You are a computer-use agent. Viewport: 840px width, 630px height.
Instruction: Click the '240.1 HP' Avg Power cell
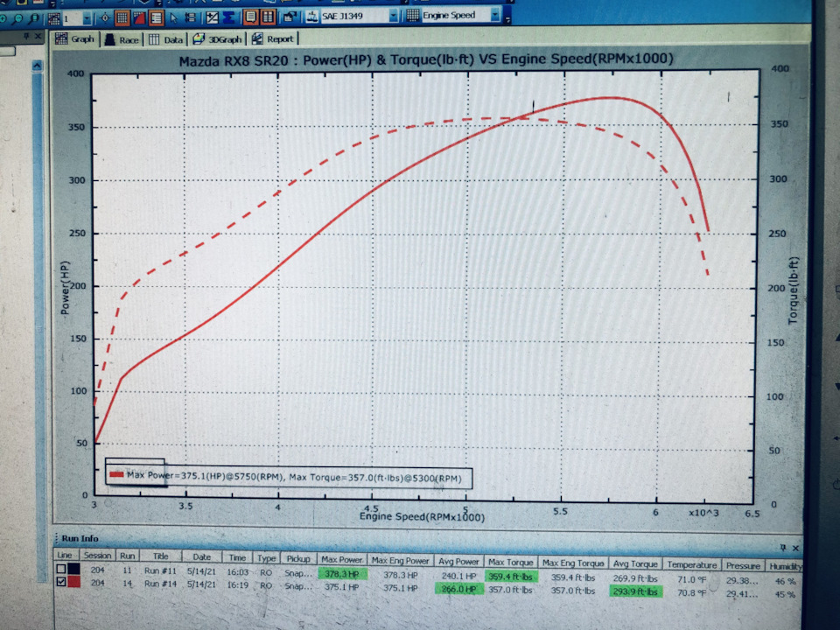pos(458,576)
